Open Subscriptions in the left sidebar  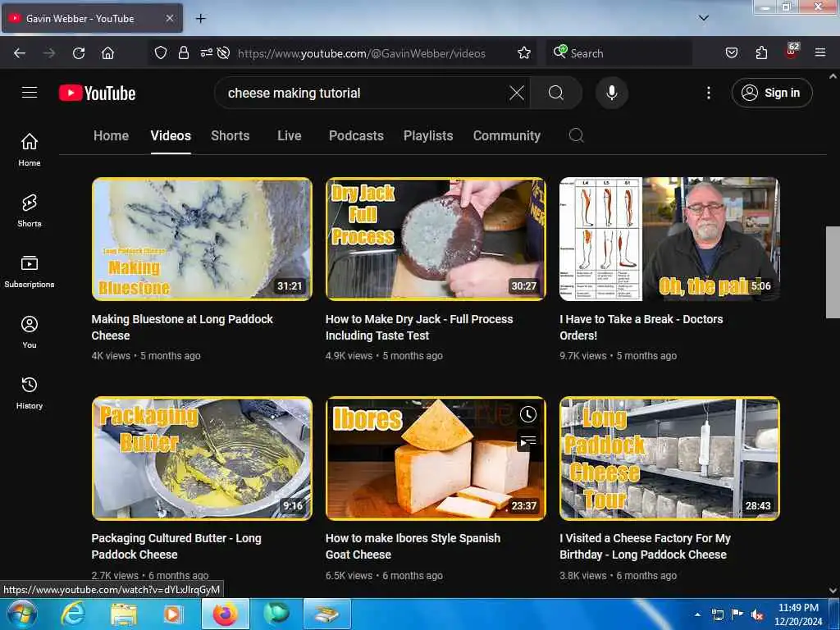pos(30,272)
